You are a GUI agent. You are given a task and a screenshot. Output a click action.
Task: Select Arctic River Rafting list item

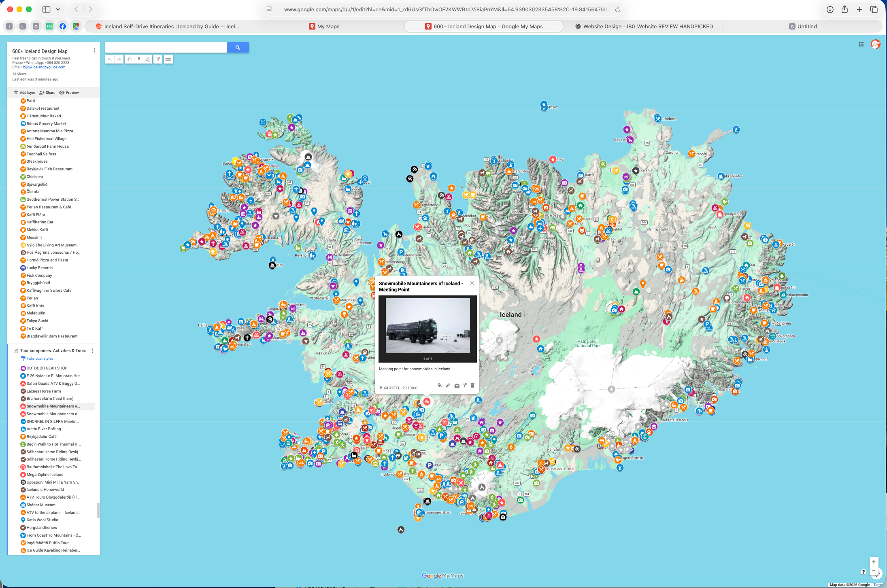point(44,429)
